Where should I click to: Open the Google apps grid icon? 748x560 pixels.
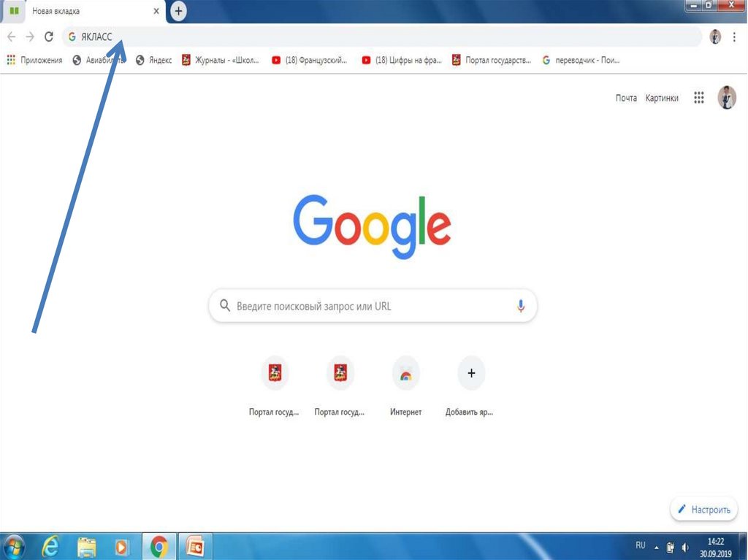click(x=699, y=98)
